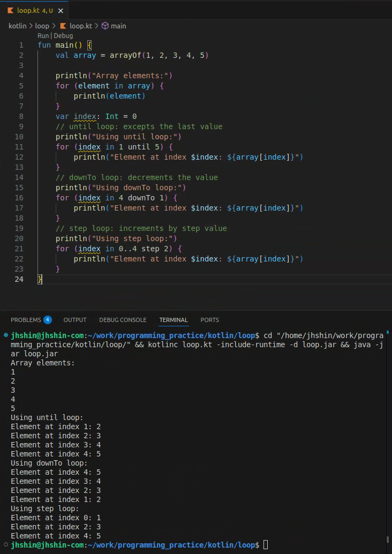Click the hollow status circle at last prompt
Screen dimensions: 392x554
tap(6, 545)
